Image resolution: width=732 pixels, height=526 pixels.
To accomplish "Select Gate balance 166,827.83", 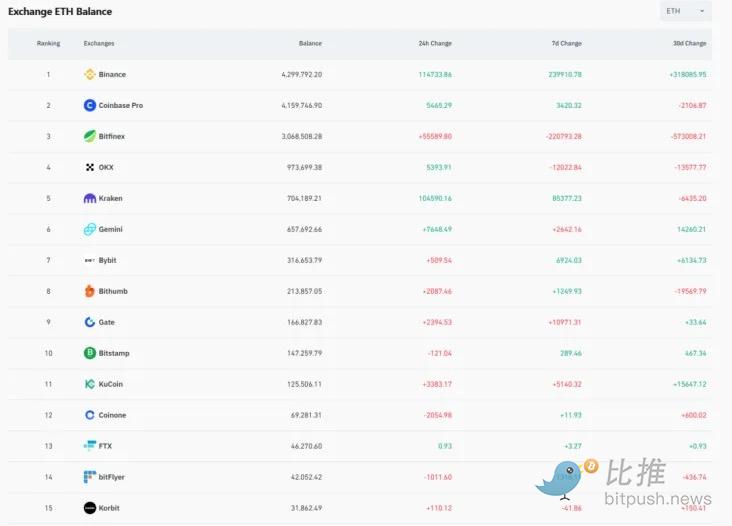I will tap(304, 323).
